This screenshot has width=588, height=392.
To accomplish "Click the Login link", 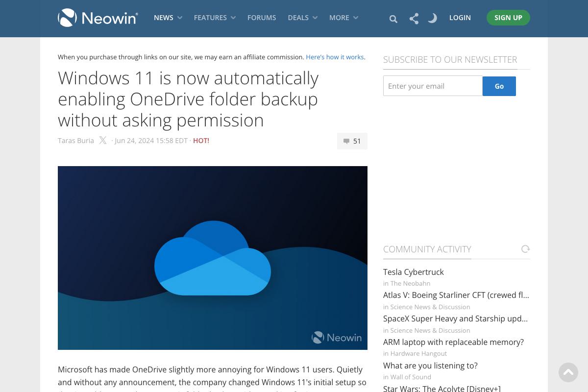I will (460, 18).
